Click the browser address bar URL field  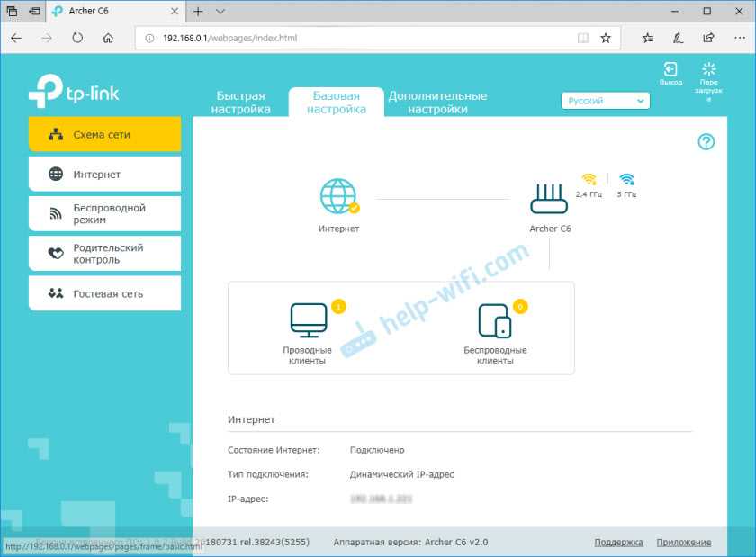point(360,39)
